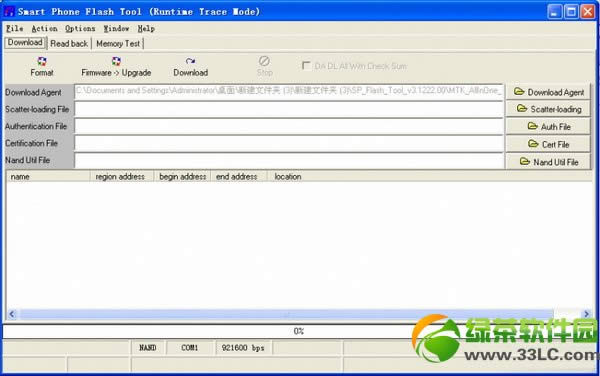Click the Download Agent path field
The height and width of the screenshot is (376, 600).
click(289, 92)
